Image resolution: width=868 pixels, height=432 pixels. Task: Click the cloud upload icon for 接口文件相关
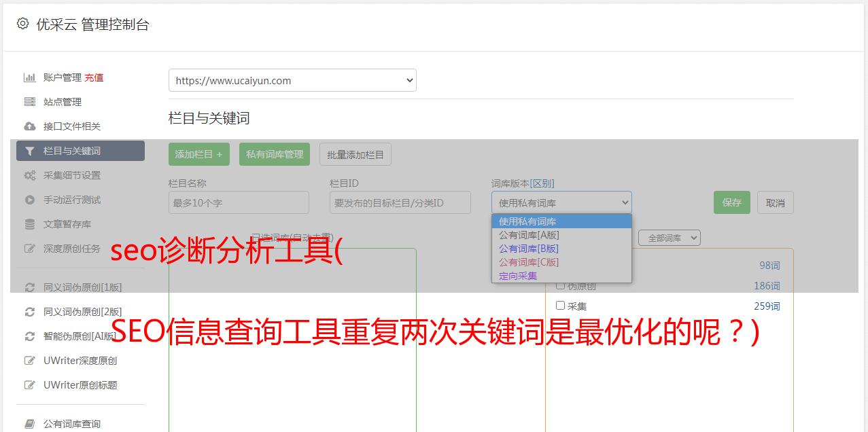(29, 126)
